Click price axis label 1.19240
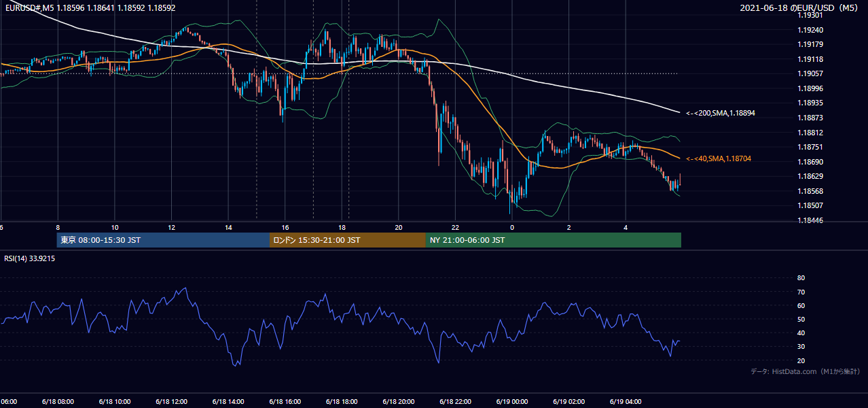868x408 pixels. tap(810, 30)
